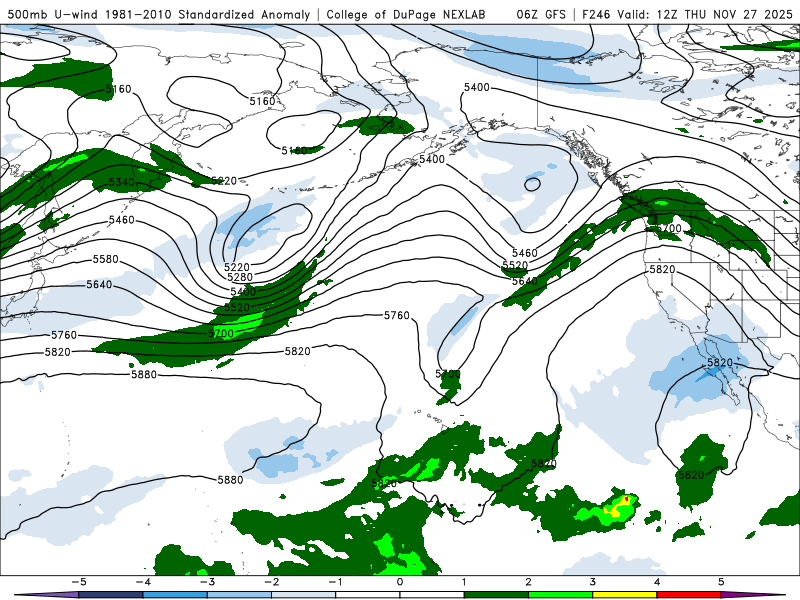Click the 5580 height contour label

click(105, 259)
